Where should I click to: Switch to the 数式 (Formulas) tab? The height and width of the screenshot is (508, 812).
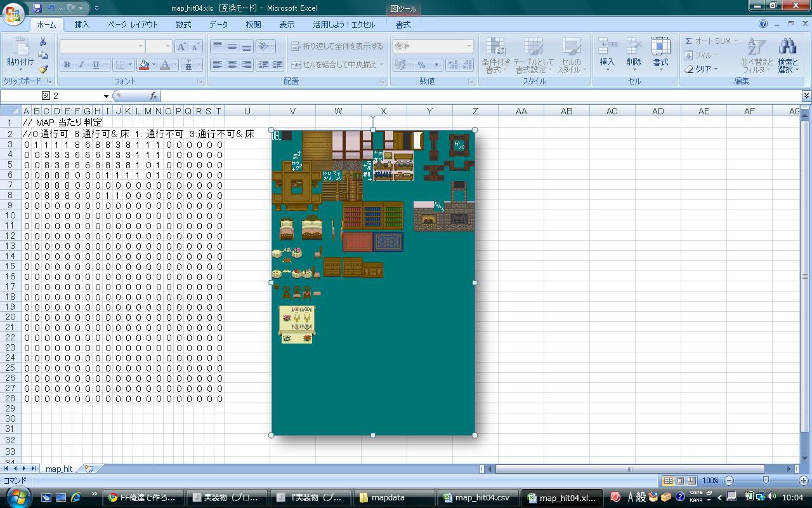[183, 25]
